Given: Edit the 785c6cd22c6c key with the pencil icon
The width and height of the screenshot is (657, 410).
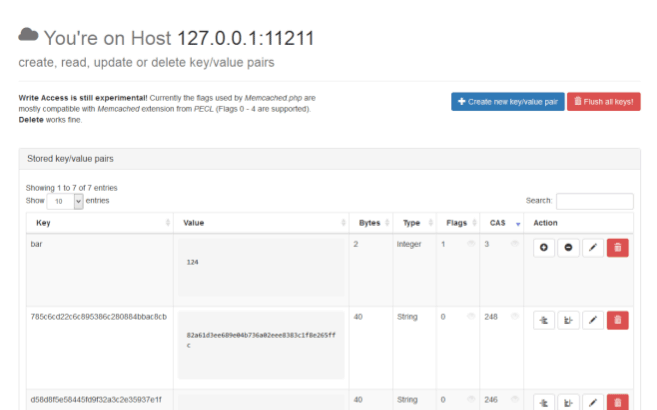Looking at the screenshot, I should pyautogui.click(x=592, y=320).
